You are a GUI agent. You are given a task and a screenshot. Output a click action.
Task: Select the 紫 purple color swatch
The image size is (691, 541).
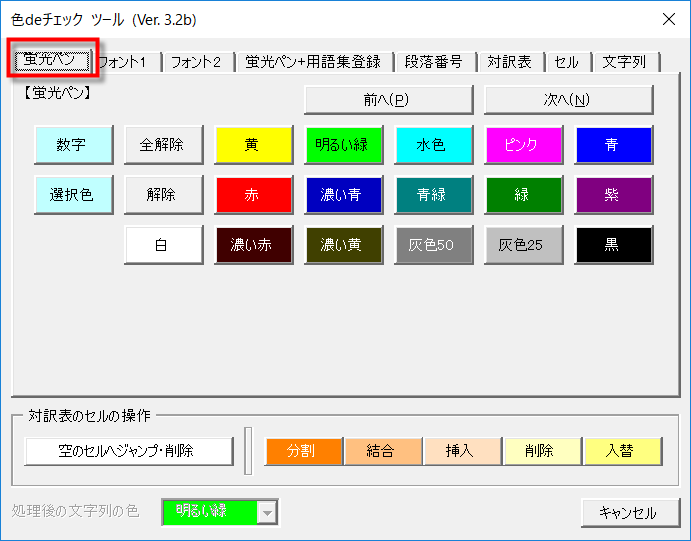[x=613, y=195]
